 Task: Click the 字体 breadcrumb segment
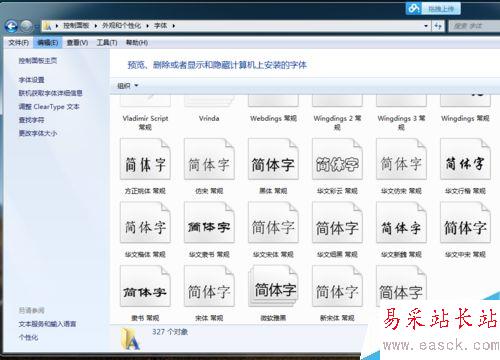tap(160, 26)
